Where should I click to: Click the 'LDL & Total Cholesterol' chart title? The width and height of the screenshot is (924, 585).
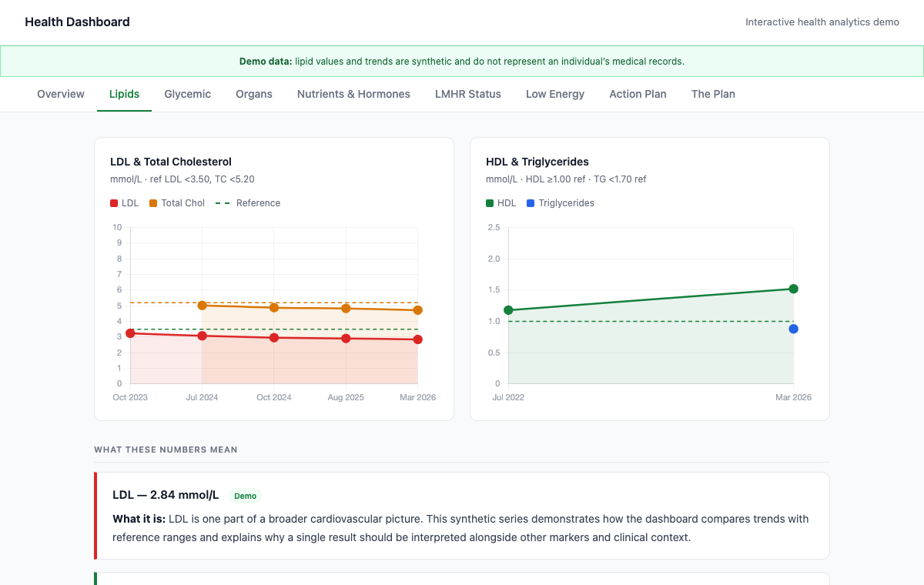point(171,162)
